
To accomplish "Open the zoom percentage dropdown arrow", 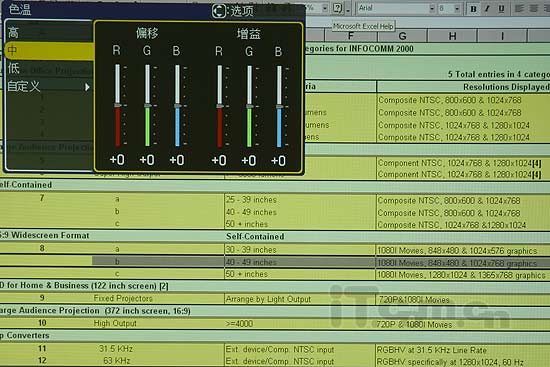I will (x=325, y=8).
